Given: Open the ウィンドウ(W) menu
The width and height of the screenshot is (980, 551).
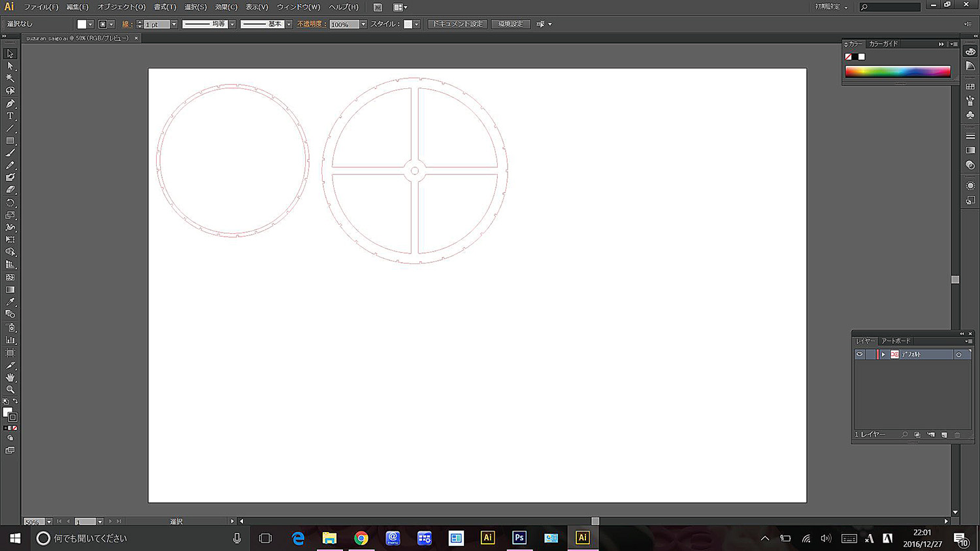Looking at the screenshot, I should tap(298, 7).
